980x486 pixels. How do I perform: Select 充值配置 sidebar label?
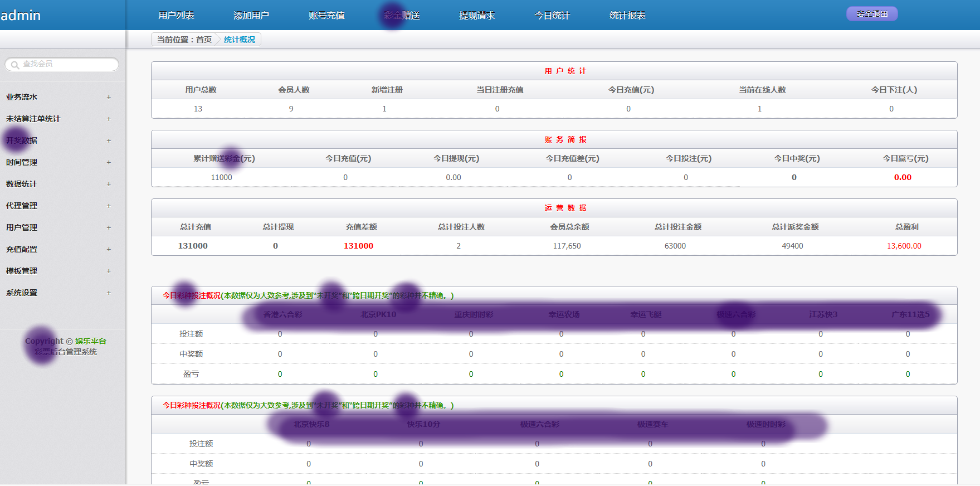(22, 249)
